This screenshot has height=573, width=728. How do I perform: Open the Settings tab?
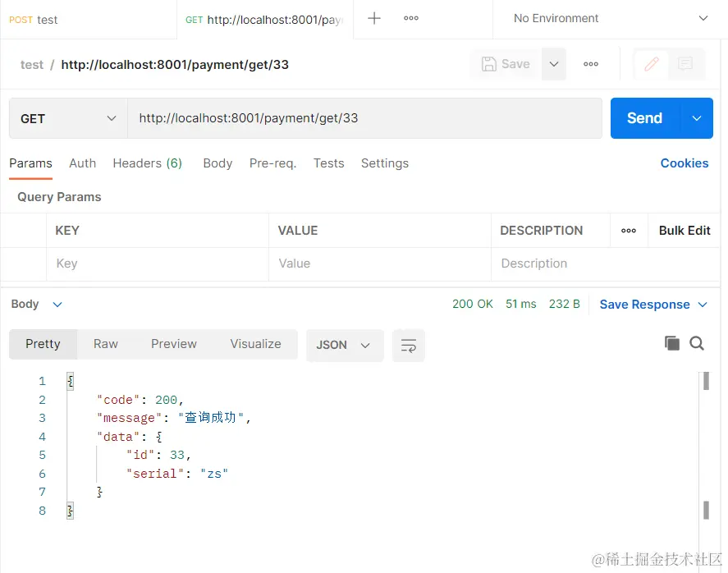click(x=385, y=163)
